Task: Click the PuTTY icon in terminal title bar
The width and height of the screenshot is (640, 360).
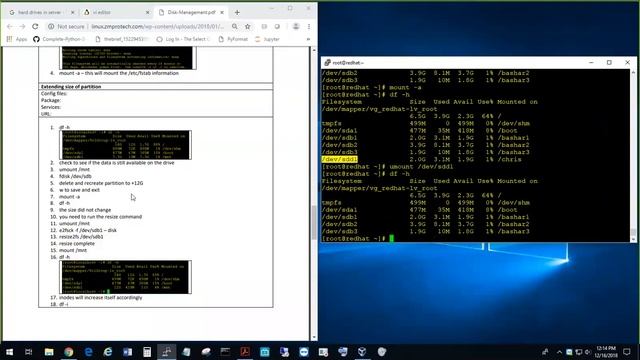Action: (327, 62)
